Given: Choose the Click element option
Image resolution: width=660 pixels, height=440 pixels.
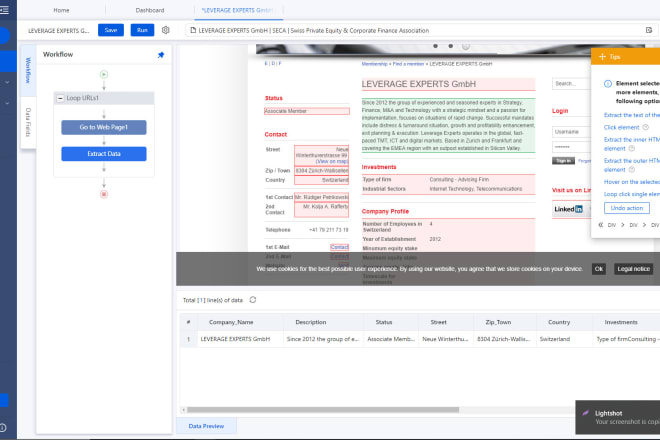Looking at the screenshot, I should click(x=622, y=127).
